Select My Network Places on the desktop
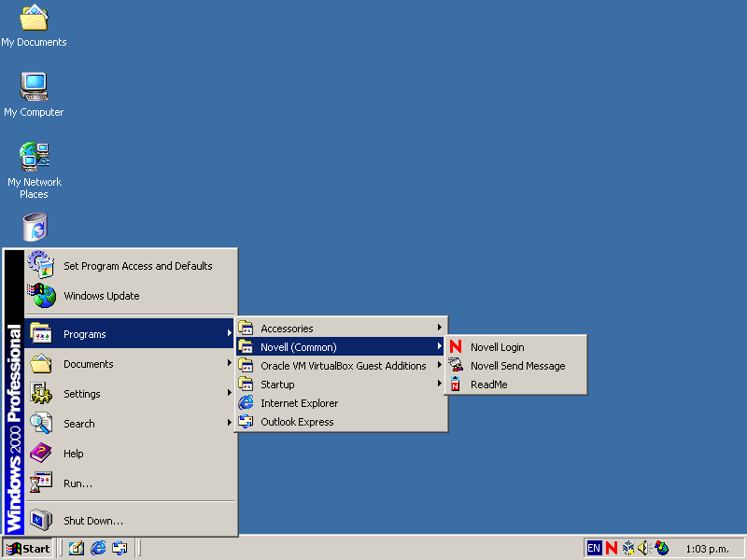 [35, 171]
